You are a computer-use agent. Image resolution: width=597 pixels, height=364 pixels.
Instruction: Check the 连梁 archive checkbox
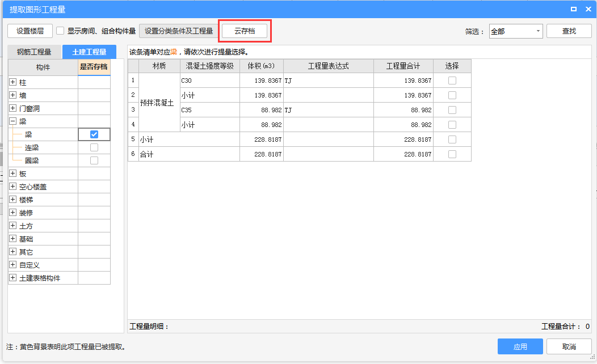94,147
